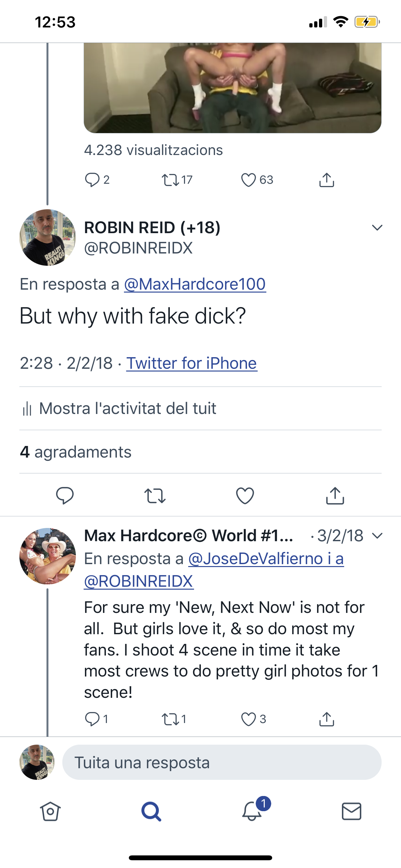The width and height of the screenshot is (401, 868).
Task: Share the ROBIN REID tweet
Action: click(x=335, y=496)
